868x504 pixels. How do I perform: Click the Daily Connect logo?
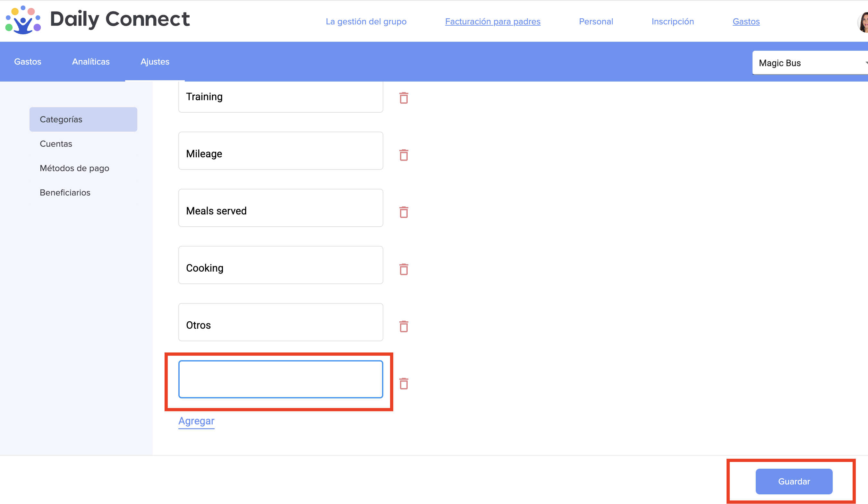97,20
